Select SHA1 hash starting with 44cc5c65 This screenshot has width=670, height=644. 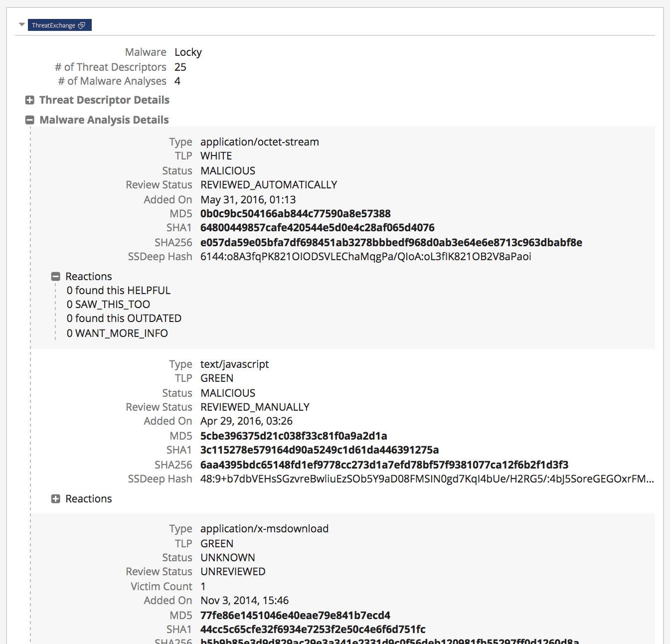(313, 630)
